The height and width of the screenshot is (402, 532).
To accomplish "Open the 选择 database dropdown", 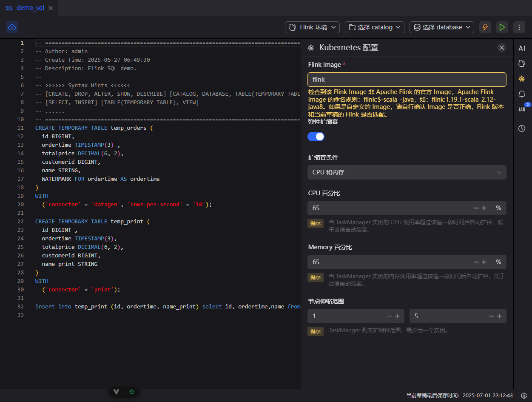I will [441, 27].
